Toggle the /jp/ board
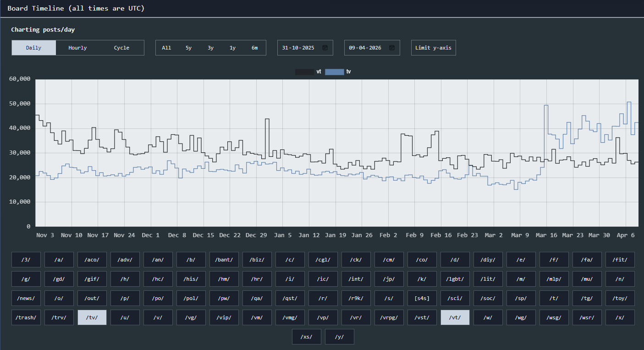This screenshot has height=350, width=644. pyautogui.click(x=389, y=279)
